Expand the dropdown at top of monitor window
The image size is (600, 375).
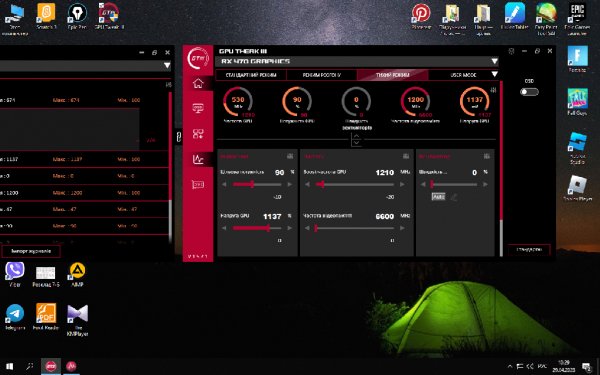167,65
